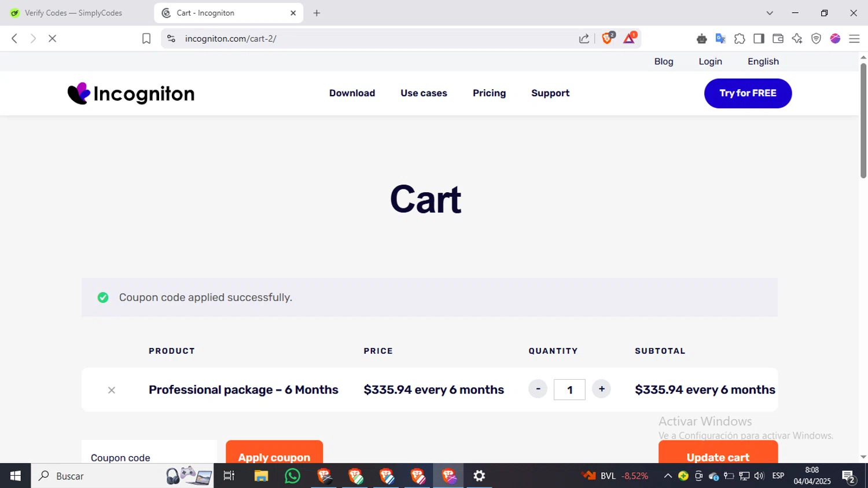
Task: Open a new browser tab
Action: pyautogui.click(x=317, y=13)
